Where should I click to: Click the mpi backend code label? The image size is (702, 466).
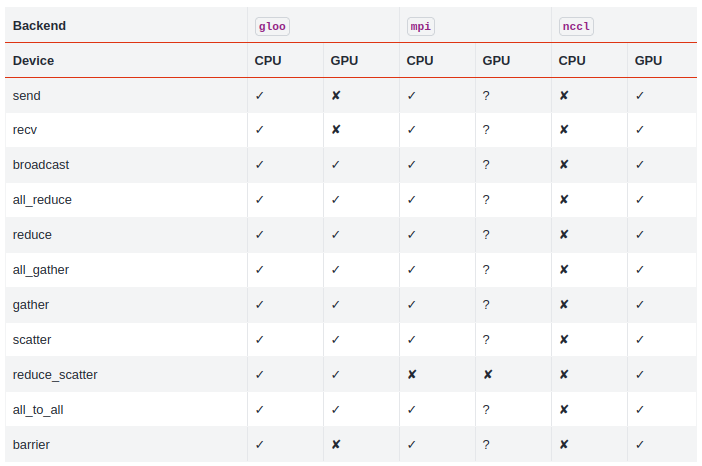click(420, 26)
